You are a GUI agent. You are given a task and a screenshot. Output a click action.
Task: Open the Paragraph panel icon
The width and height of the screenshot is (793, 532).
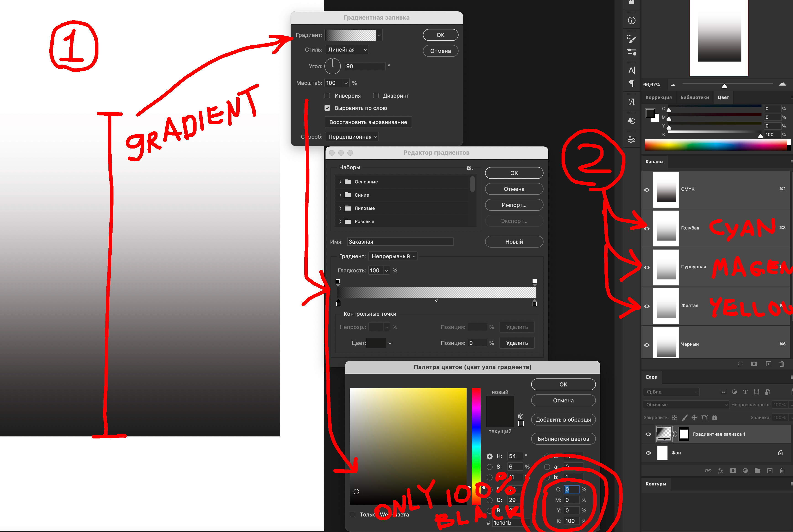tap(631, 83)
